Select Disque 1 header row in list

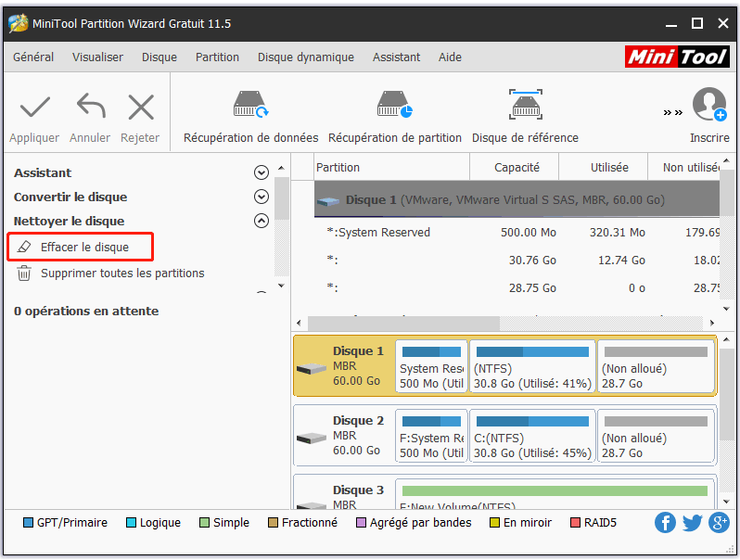pos(517,200)
